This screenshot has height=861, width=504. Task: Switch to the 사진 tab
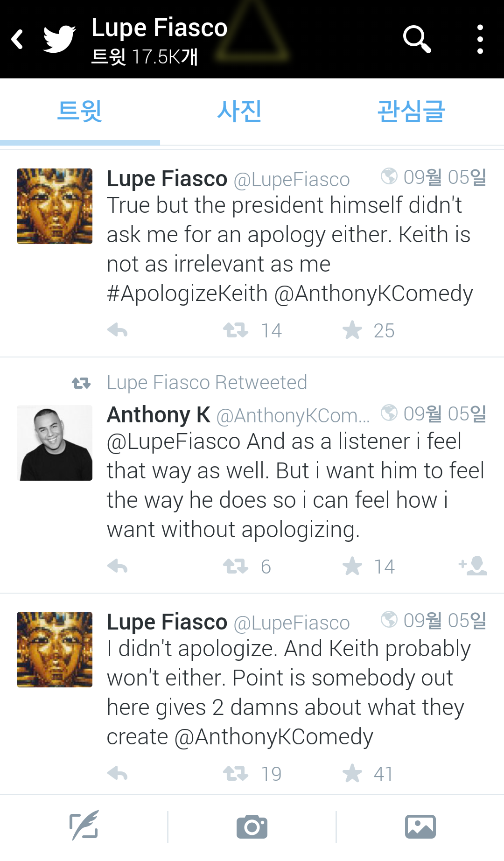pos(239,112)
